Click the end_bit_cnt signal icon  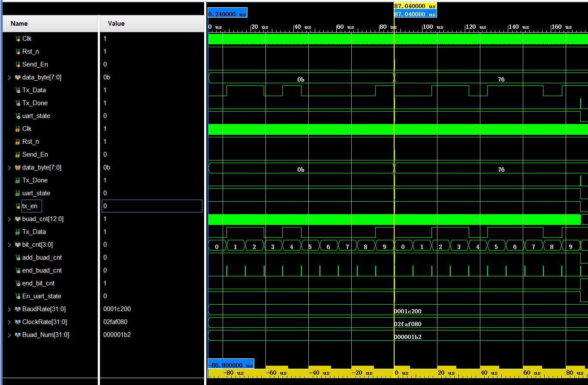coord(18,283)
